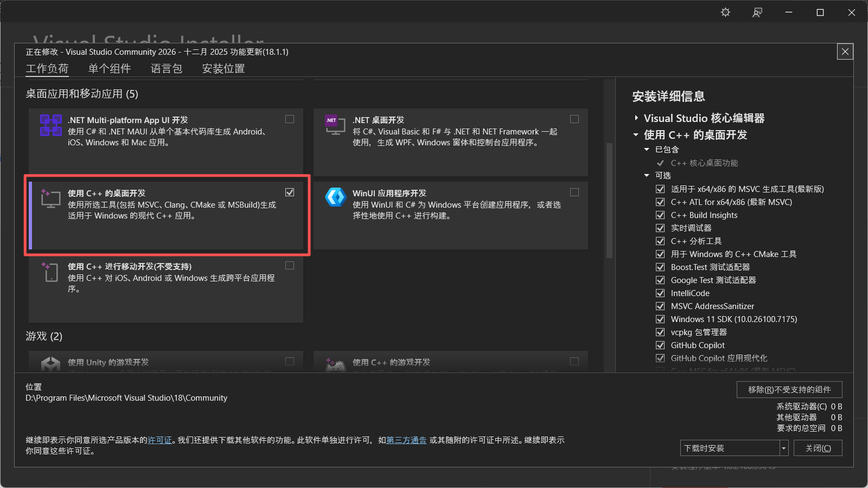
Task: Close the modify dialog with X button
Action: (x=845, y=52)
